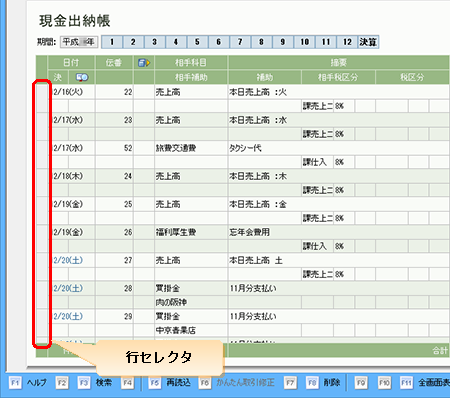Select month 2 period button
The height and width of the screenshot is (398, 450).
(133, 42)
